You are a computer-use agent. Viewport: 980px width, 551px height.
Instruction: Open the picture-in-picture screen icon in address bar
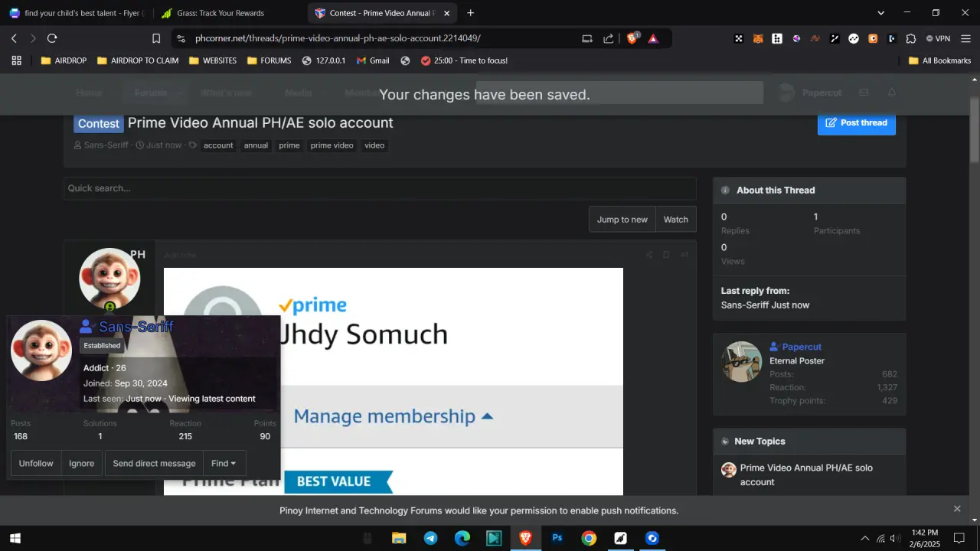click(587, 38)
